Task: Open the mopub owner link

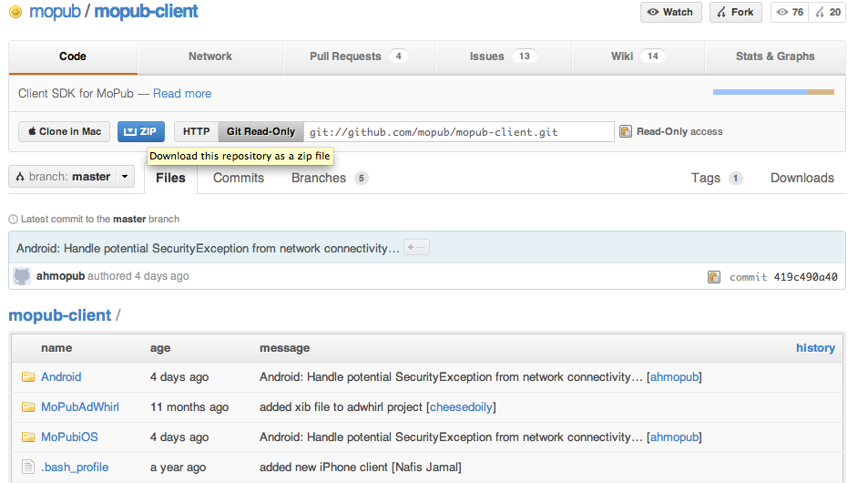Action: (55, 12)
